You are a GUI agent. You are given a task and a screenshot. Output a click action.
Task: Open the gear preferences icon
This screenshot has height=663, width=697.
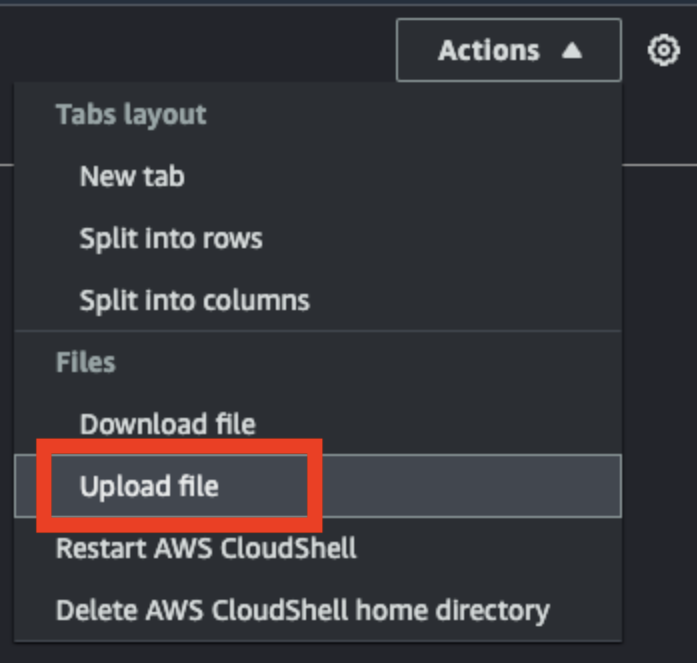pyautogui.click(x=663, y=50)
